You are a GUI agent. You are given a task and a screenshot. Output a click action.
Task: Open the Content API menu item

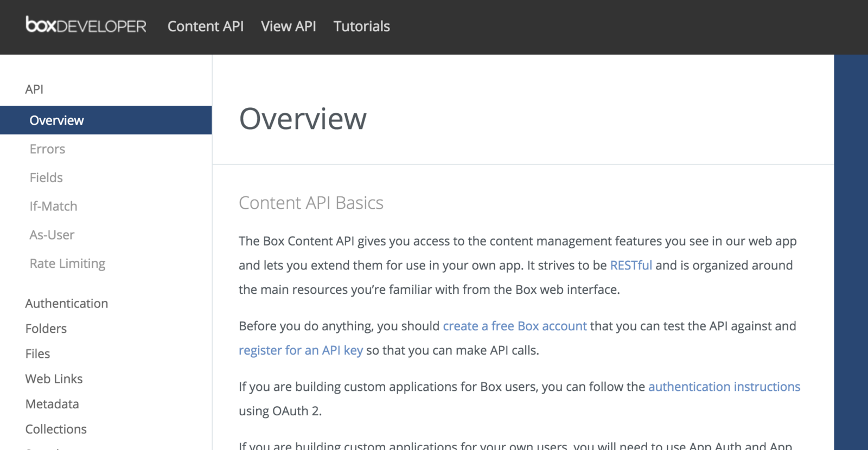click(206, 26)
